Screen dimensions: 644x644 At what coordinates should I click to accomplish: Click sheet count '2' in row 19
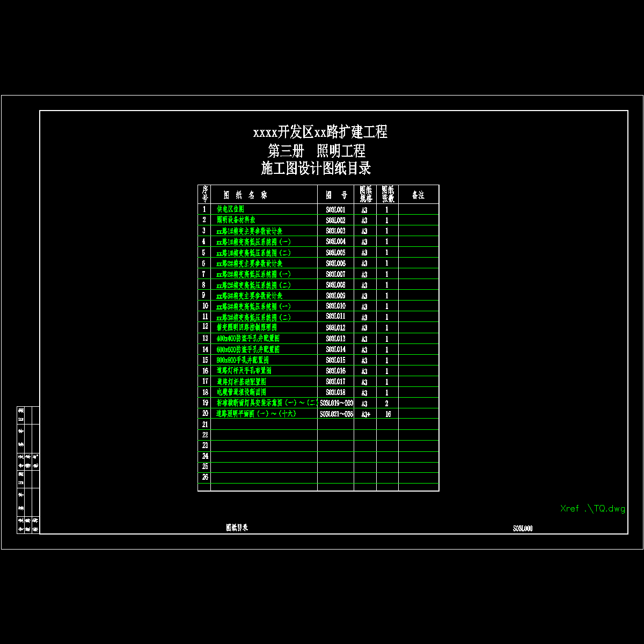click(x=387, y=404)
